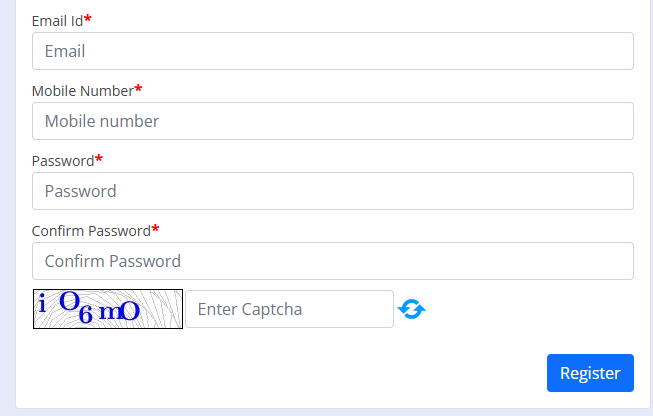This screenshot has width=653, height=416.
Task: Click the light blue strip below the form card
Action: pos(326,411)
